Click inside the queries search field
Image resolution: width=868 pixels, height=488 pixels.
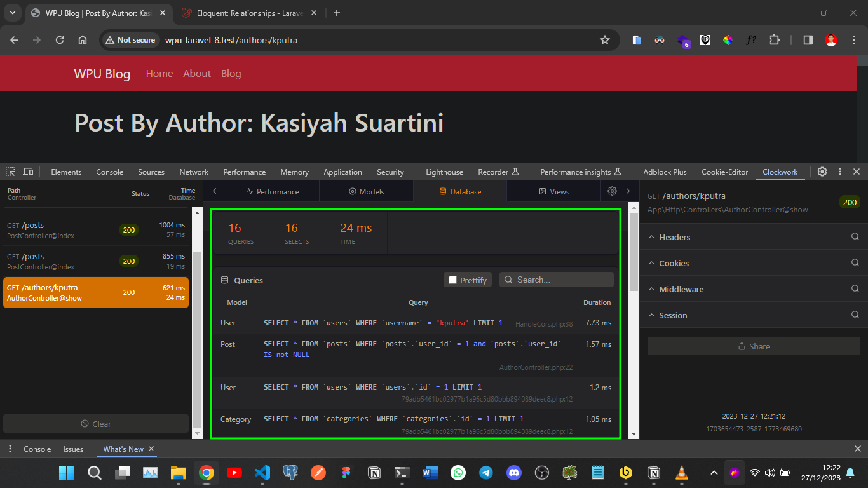pyautogui.click(x=559, y=280)
